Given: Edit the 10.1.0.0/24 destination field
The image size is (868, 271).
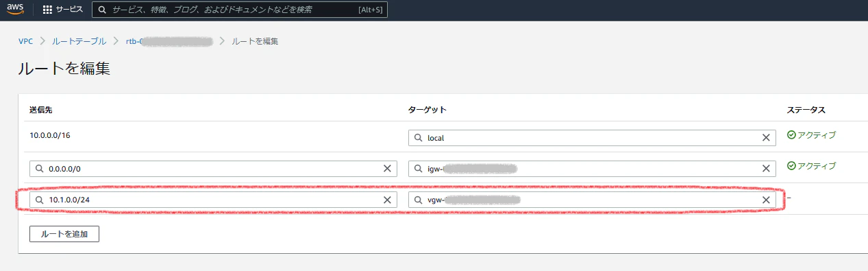Looking at the screenshot, I should [213, 200].
